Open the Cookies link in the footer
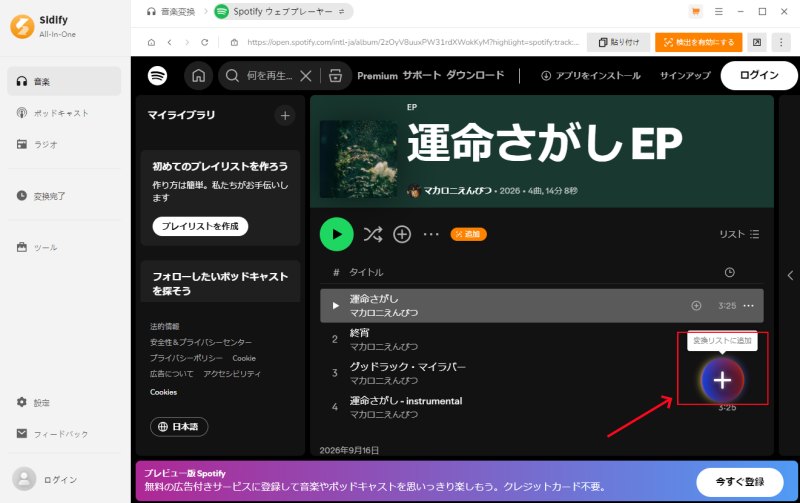 tap(163, 392)
